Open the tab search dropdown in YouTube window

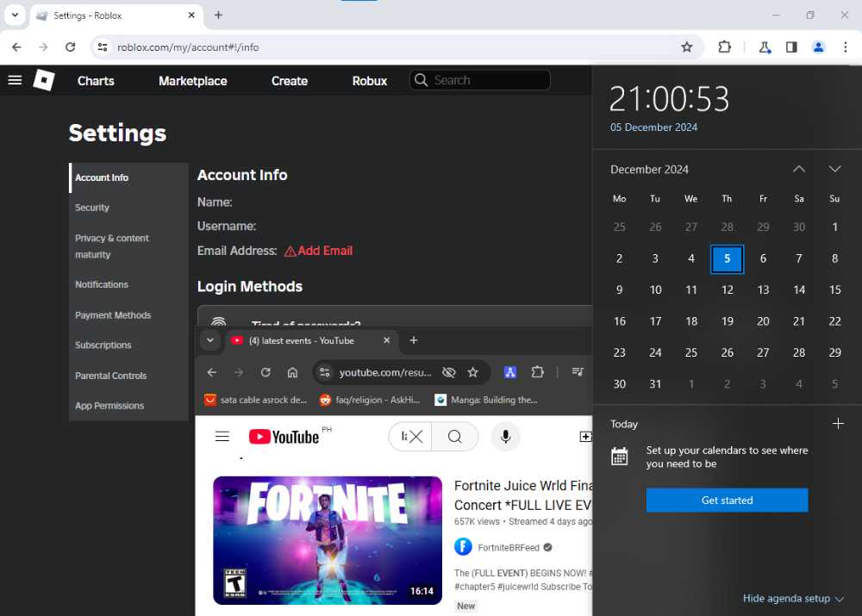[210, 340]
